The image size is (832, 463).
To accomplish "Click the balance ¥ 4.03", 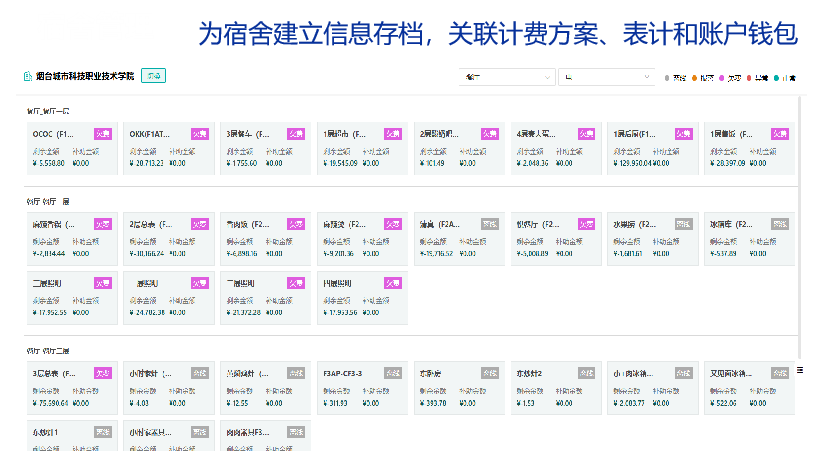I will [139, 404].
